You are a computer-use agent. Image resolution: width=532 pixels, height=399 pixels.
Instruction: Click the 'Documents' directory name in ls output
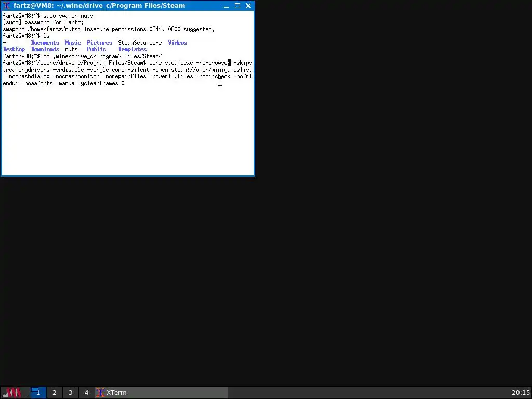pyautogui.click(x=45, y=43)
